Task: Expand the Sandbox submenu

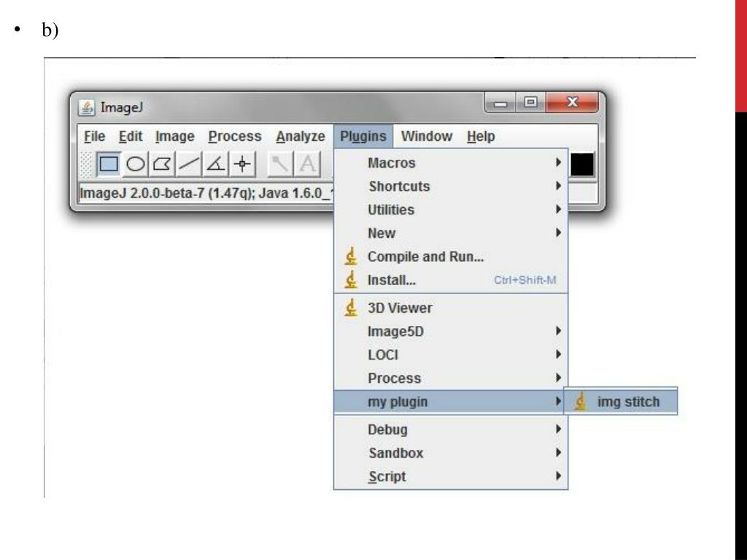Action: point(451,453)
